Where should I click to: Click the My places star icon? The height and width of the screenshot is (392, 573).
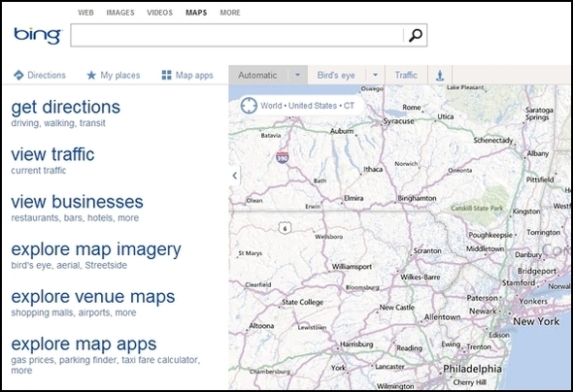pyautogui.click(x=91, y=75)
